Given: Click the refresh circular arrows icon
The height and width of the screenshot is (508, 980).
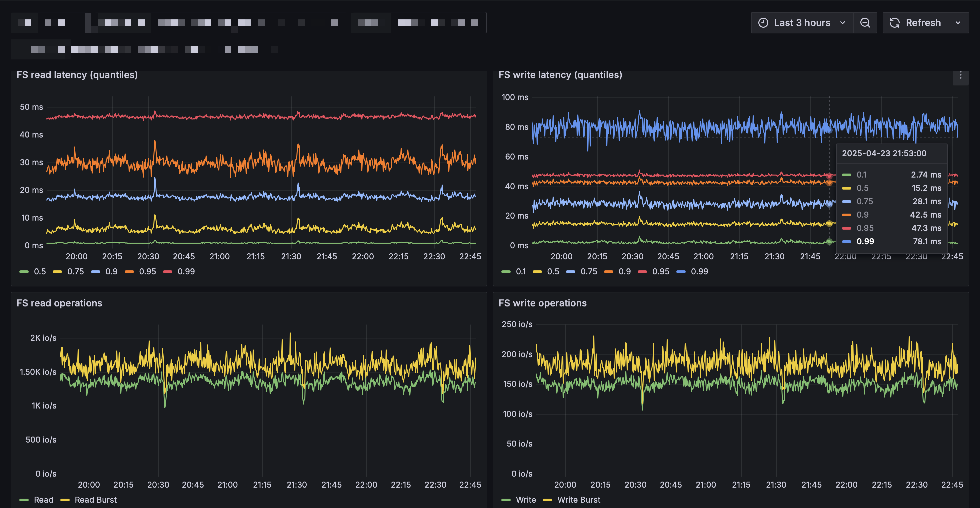Looking at the screenshot, I should click(894, 23).
